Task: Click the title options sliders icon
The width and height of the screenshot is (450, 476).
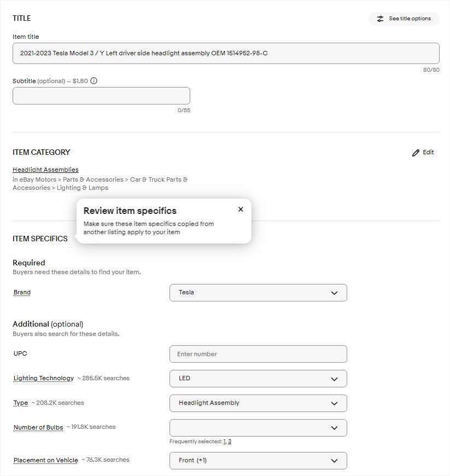Action: coord(380,19)
